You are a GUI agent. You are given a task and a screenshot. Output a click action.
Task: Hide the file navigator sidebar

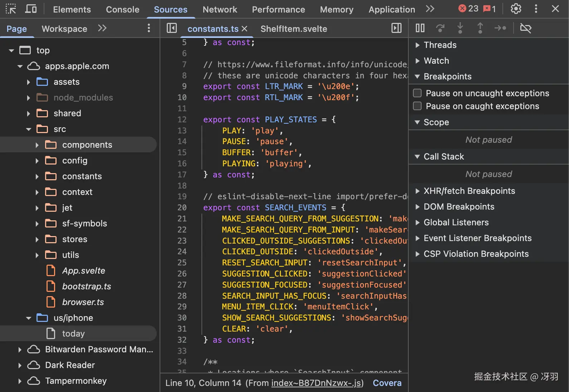172,28
